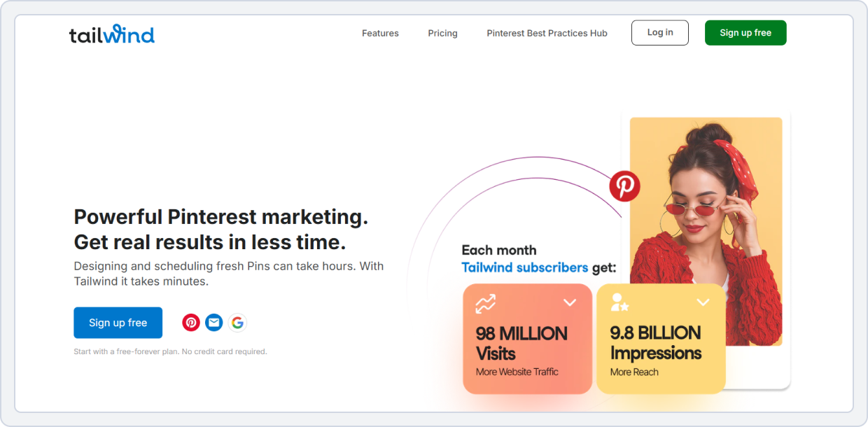
Task: Click the Tailwind subscribers link
Action: (525, 267)
